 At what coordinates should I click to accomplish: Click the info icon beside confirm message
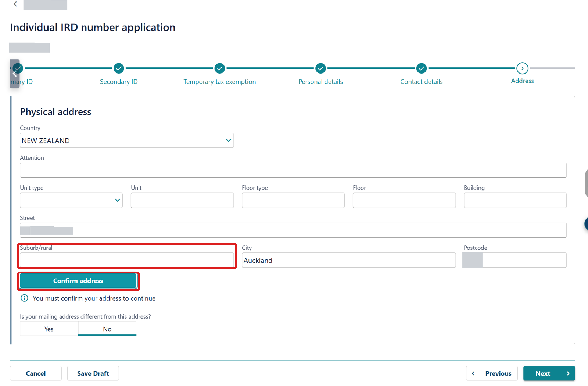point(24,298)
